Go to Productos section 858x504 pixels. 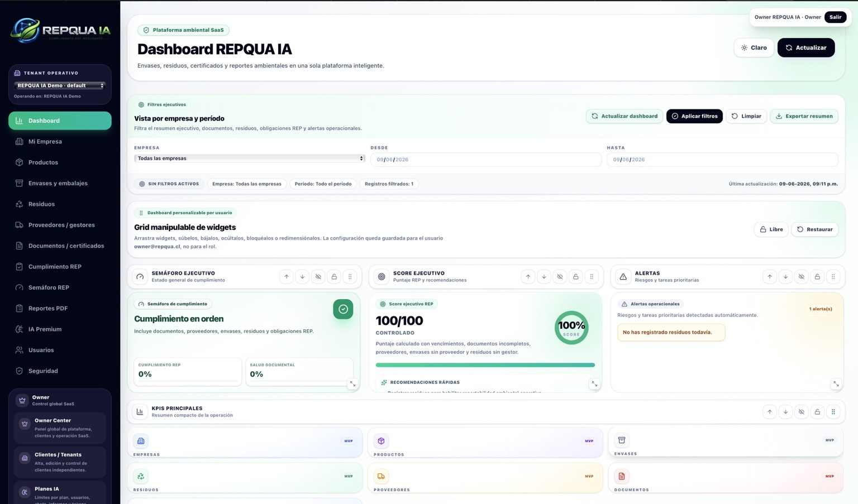coord(60,162)
